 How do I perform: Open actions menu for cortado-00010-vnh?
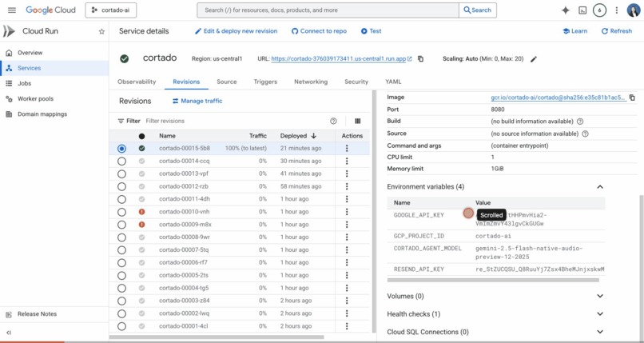pos(347,212)
